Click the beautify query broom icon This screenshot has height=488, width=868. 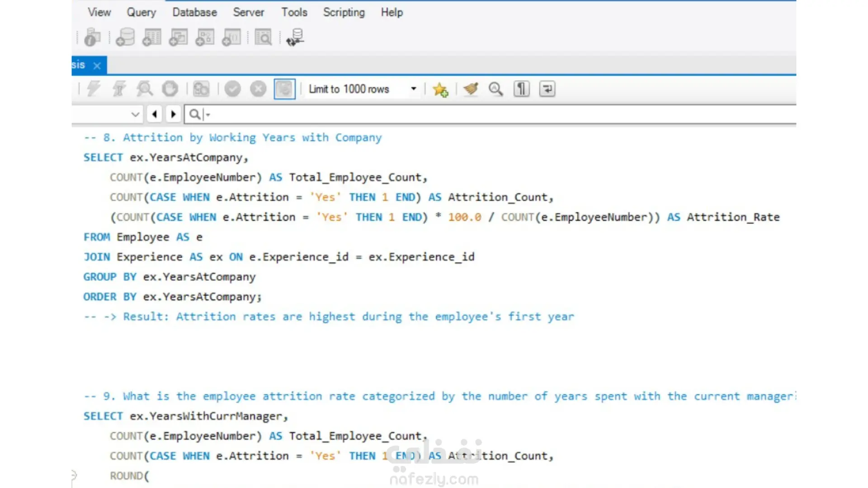click(x=471, y=89)
